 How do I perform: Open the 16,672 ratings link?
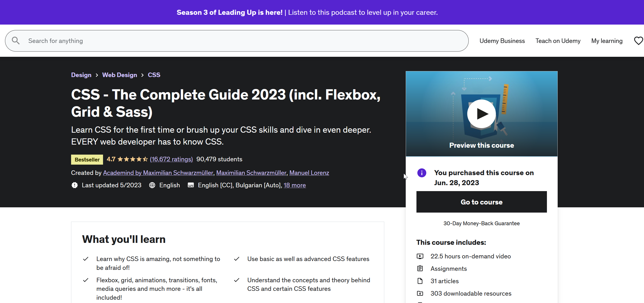171,159
